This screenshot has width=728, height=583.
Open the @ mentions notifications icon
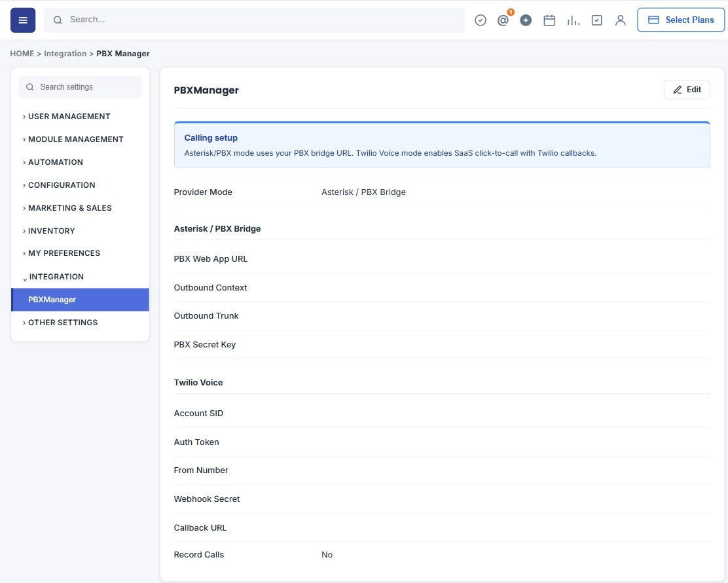tap(503, 20)
